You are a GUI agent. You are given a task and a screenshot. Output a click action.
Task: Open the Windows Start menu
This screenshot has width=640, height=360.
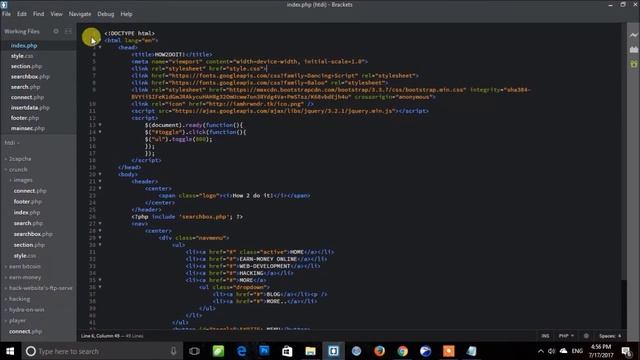pyautogui.click(x=10, y=351)
